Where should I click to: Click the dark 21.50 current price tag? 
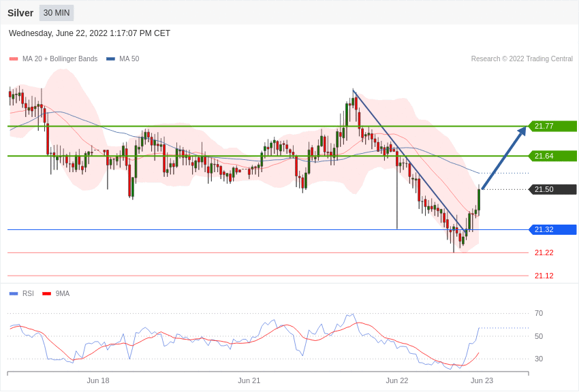pos(552,189)
